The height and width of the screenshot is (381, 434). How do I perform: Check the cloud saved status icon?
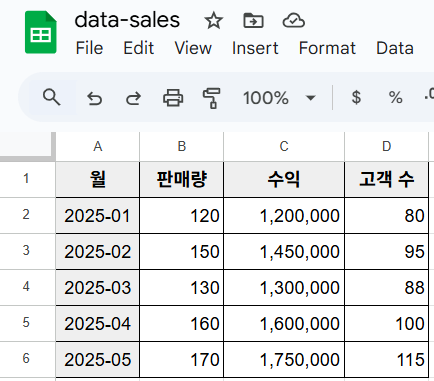coord(293,21)
